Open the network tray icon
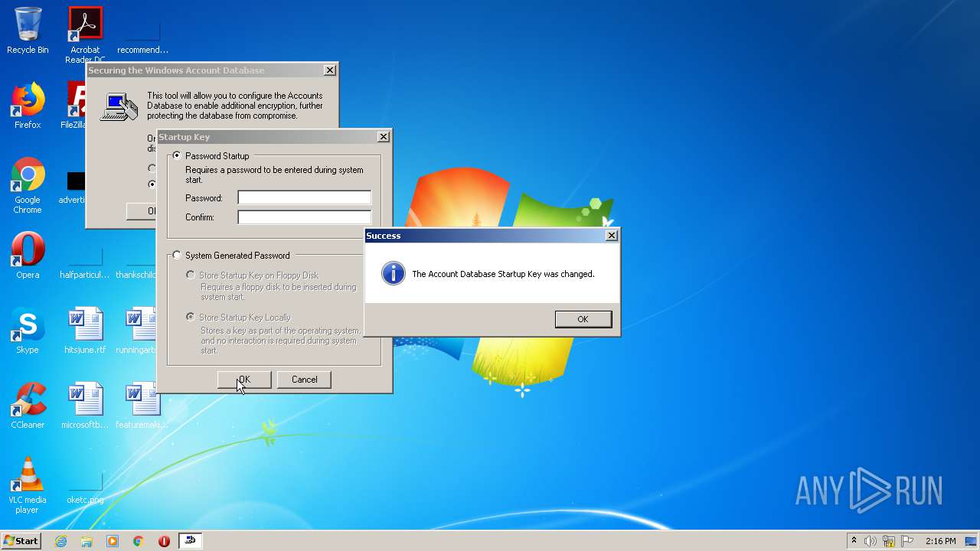Viewport: 980px width, 551px height. tap(889, 541)
